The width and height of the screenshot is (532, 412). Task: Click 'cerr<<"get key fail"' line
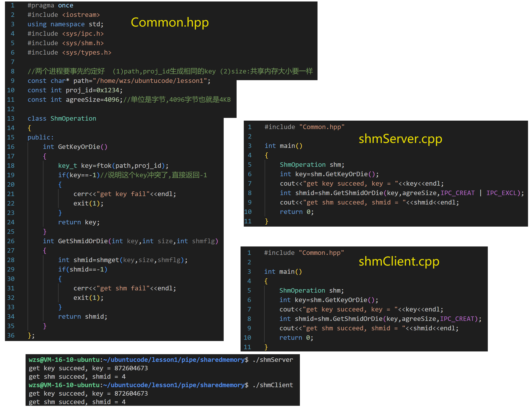[x=125, y=194]
